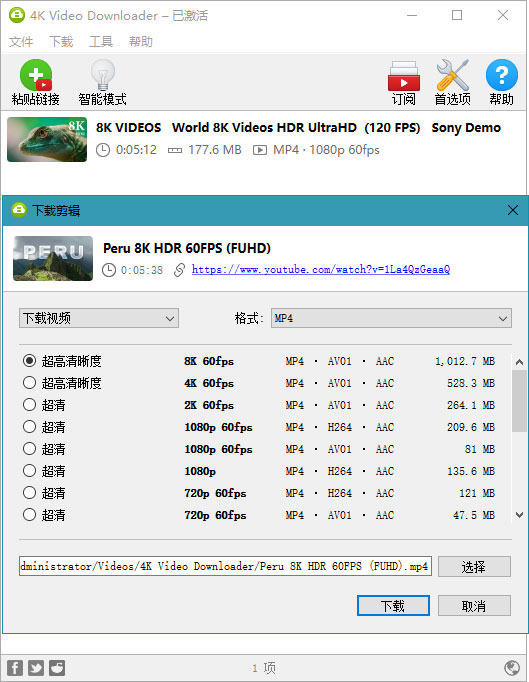529x682 pixels.
Task: Close the 下载剪辑 dialog
Action: click(x=512, y=210)
